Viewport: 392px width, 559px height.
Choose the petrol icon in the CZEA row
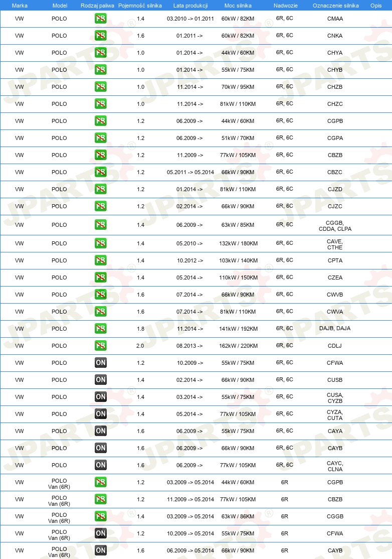[101, 277]
